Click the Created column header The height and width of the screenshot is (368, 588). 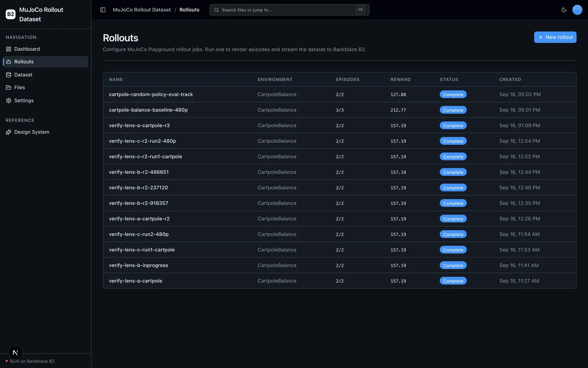point(510,79)
